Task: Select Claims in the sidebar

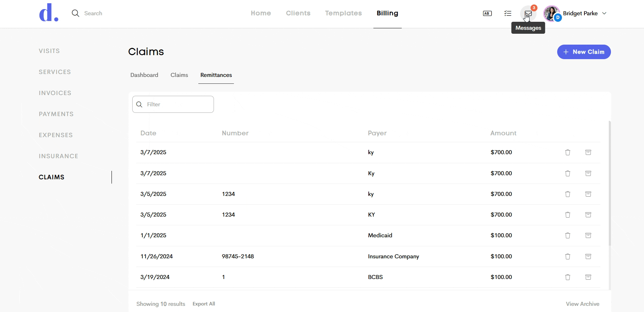Action: click(x=52, y=177)
